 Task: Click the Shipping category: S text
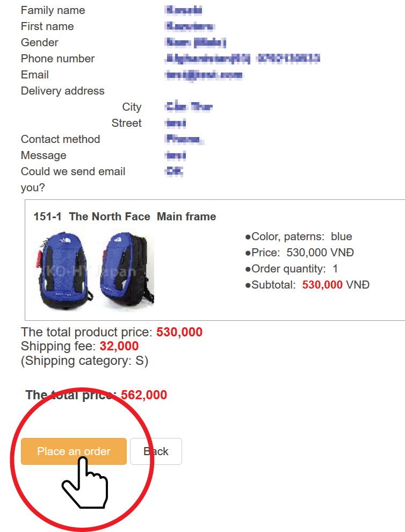pyautogui.click(x=84, y=361)
